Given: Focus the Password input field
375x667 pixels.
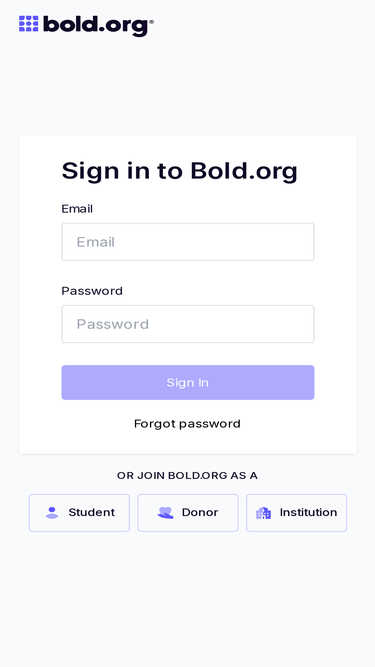Looking at the screenshot, I should 188,324.
